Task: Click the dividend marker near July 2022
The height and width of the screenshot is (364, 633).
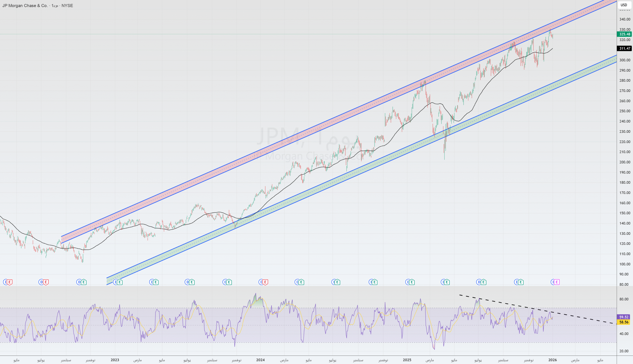Action: 41,282
